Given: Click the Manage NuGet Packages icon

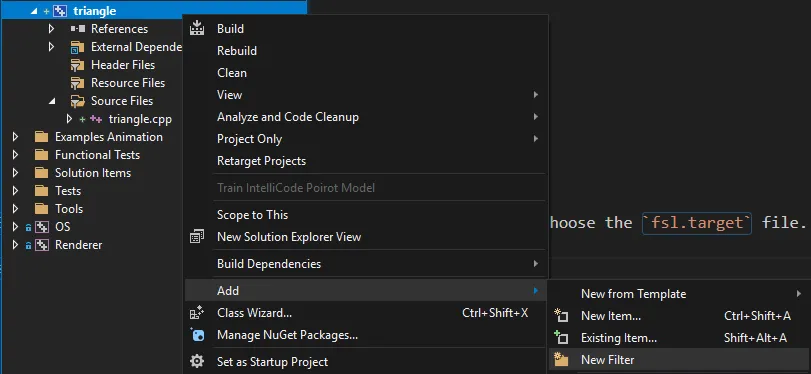Looking at the screenshot, I should [197, 335].
